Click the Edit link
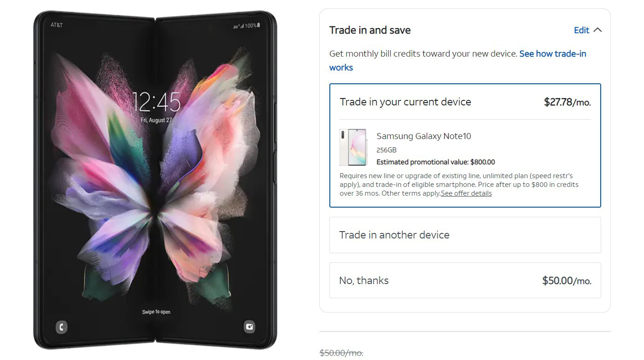Viewport: 644px width, 360px height. [x=581, y=30]
